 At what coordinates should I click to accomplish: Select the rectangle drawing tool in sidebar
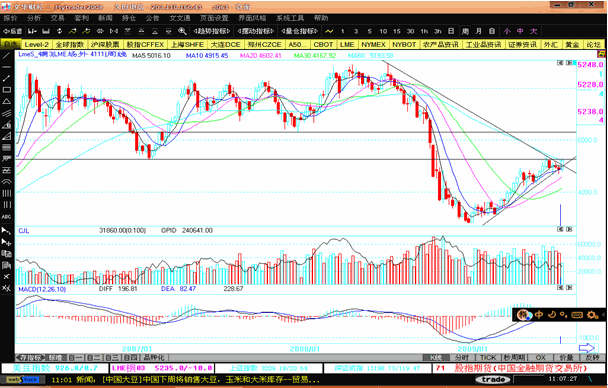click(x=7, y=90)
